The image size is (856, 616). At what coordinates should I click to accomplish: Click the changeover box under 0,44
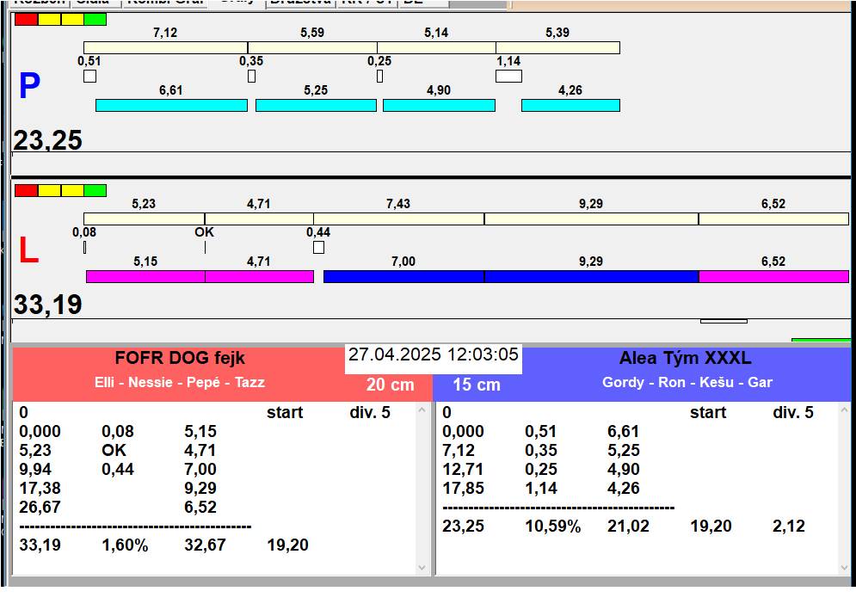click(x=318, y=248)
